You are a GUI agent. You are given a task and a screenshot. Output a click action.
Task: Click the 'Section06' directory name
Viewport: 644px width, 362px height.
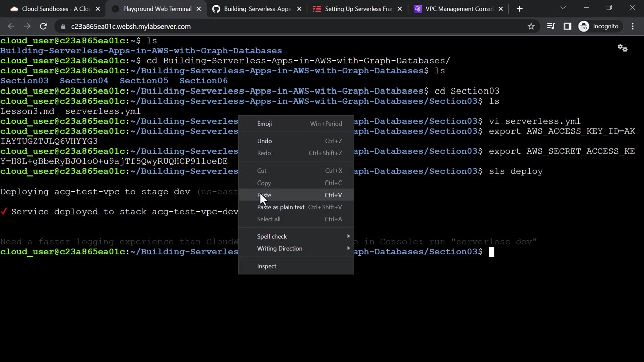pos(204,81)
